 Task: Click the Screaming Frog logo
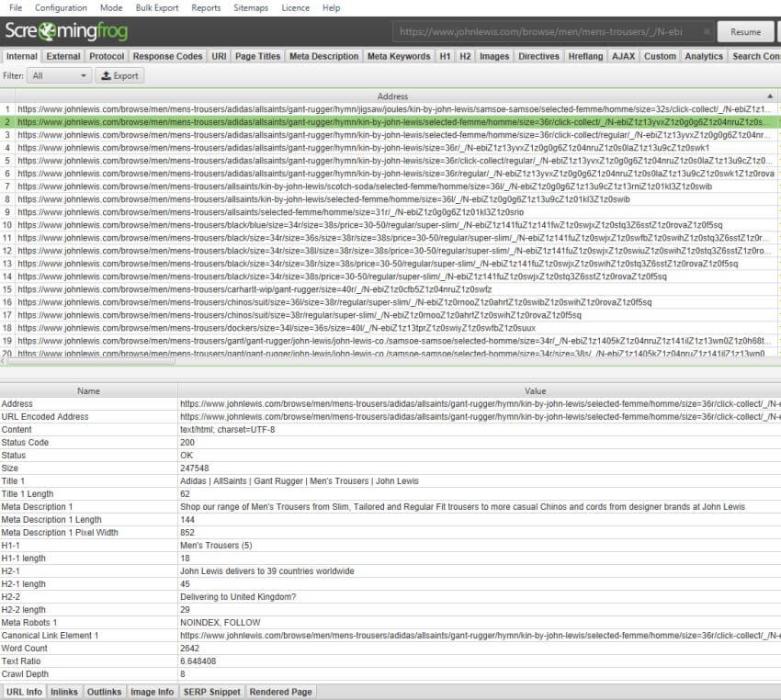66,31
